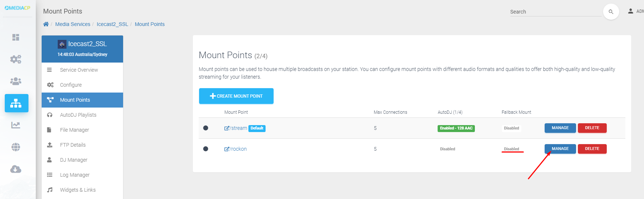The image size is (644, 199).
Task: Open the users group icon in sidebar
Action: (16, 81)
